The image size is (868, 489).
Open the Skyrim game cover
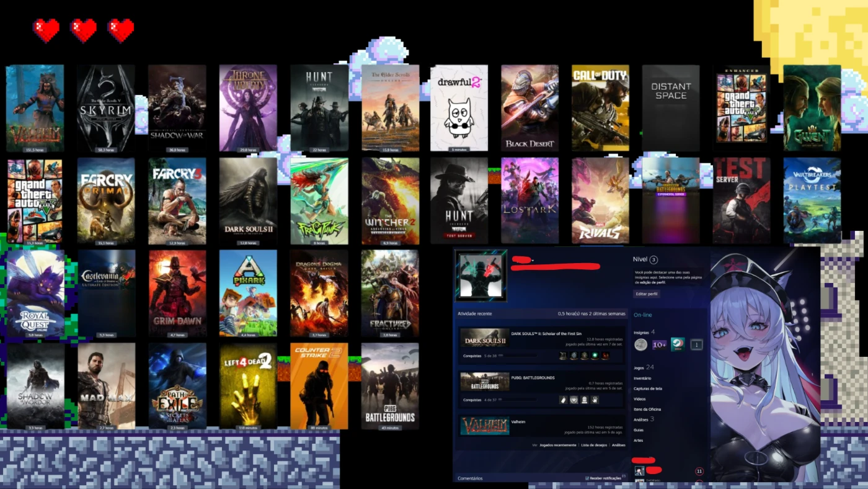tap(105, 108)
